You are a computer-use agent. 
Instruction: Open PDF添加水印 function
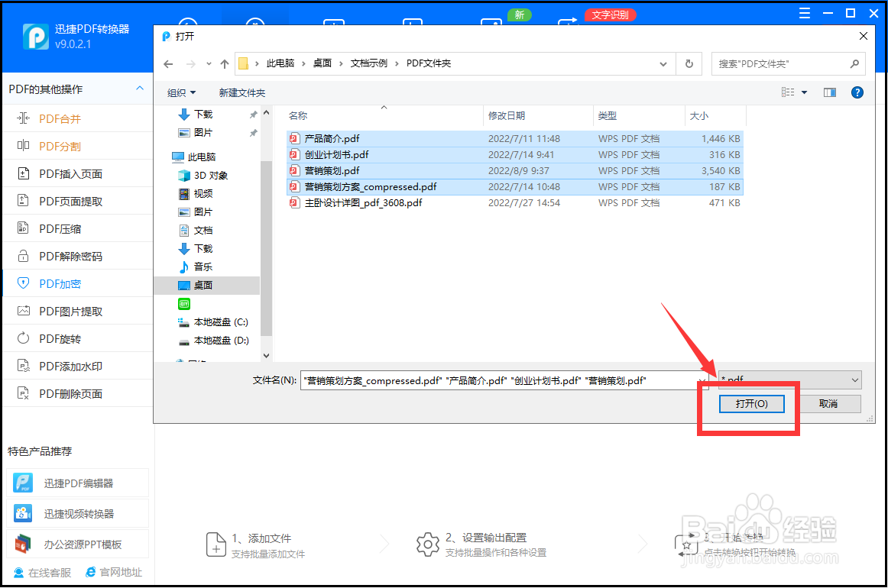point(78,366)
